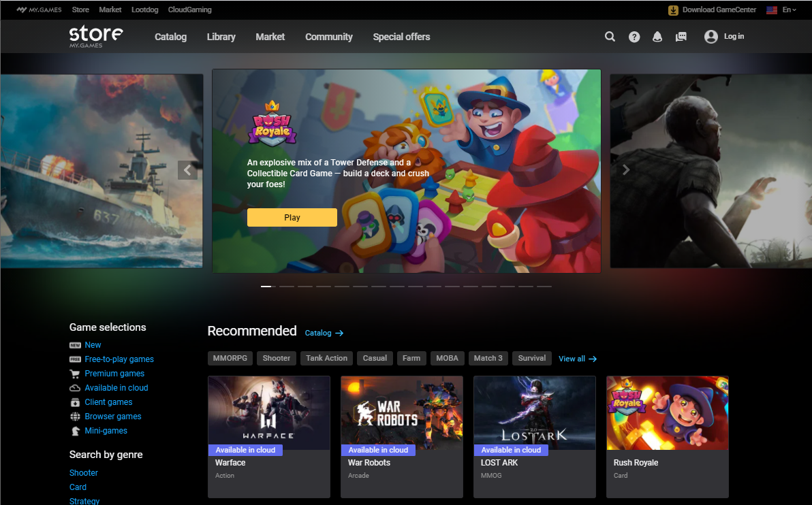Image resolution: width=812 pixels, height=505 pixels.
Task: Open the Rush Royale game card thumbnail
Action: point(668,413)
